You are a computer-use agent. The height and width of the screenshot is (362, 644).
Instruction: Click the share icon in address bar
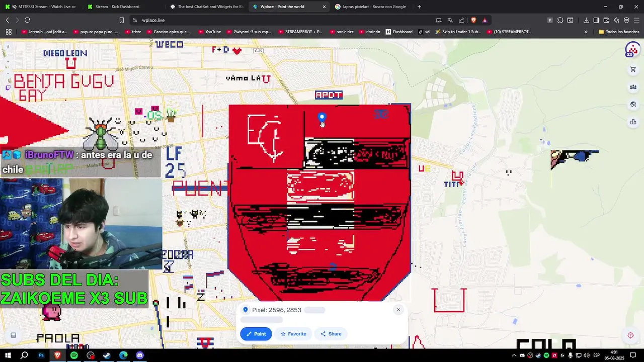pyautogui.click(x=461, y=20)
